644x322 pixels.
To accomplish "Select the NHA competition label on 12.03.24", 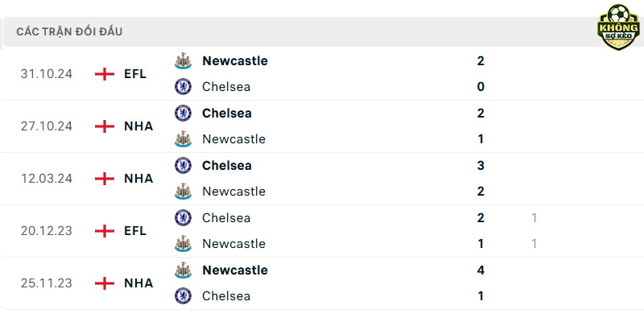I will point(138,179).
